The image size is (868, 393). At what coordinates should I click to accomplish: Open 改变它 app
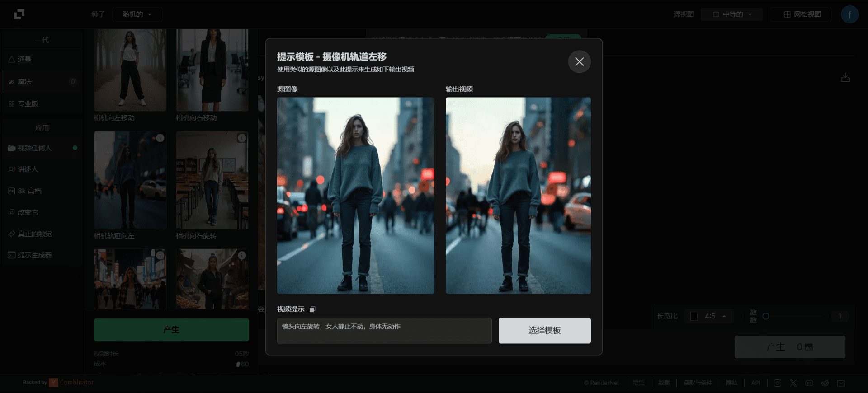(42, 212)
